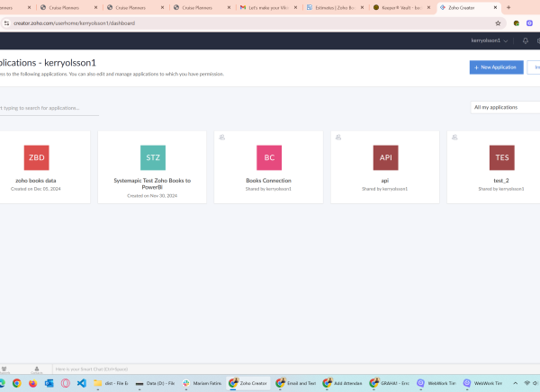The height and width of the screenshot is (392, 540).
Task: Expand the kerryolsson1 account dropdown
Action: point(490,40)
